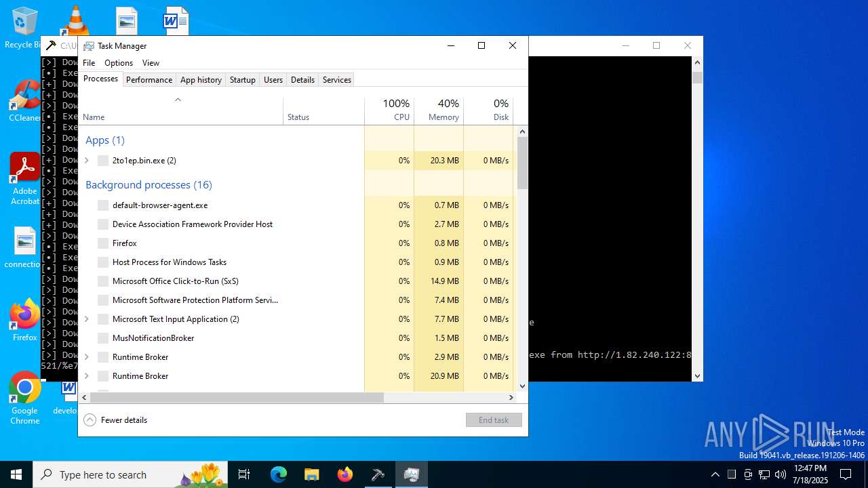The image size is (868, 488).
Task: Open the CCleaner desktop shortcut
Action: 24,102
